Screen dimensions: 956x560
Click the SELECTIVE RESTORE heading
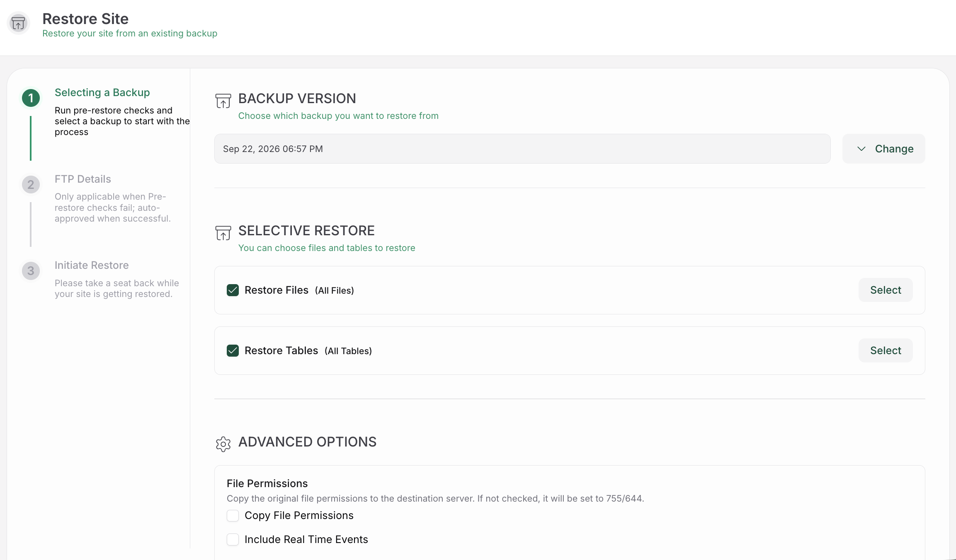pos(306,231)
